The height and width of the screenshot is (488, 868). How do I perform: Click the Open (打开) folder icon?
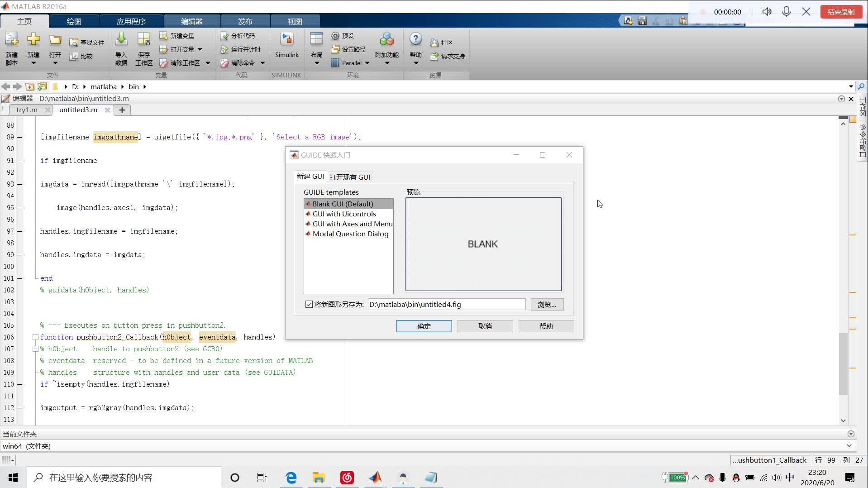[55, 39]
